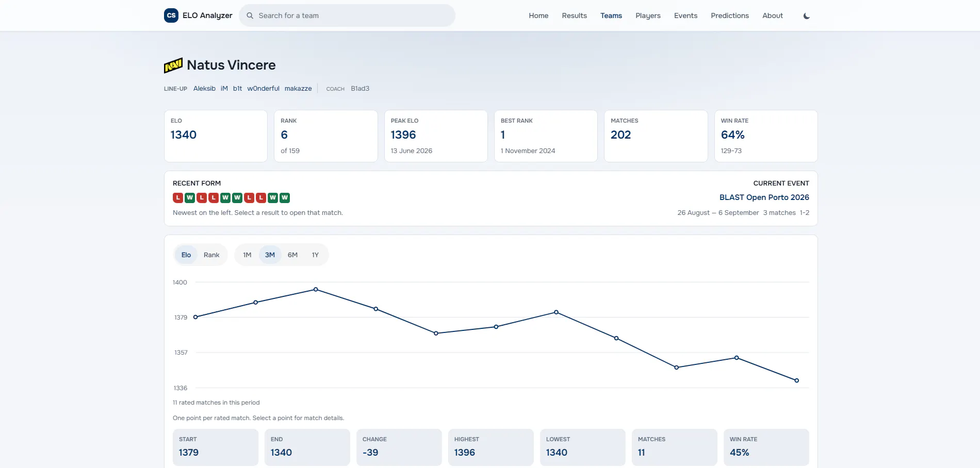This screenshot has width=980, height=468.
Task: Click the '13 June 2026' date text
Action: tap(411, 151)
